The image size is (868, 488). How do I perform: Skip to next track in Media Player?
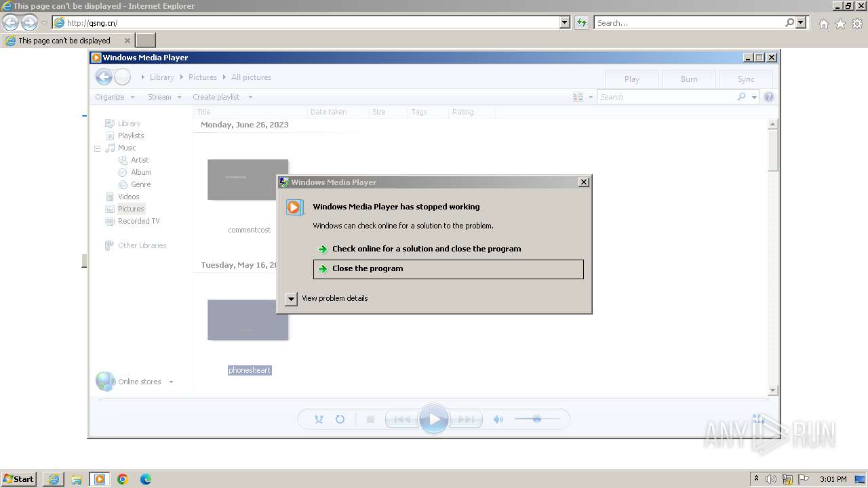point(467,420)
